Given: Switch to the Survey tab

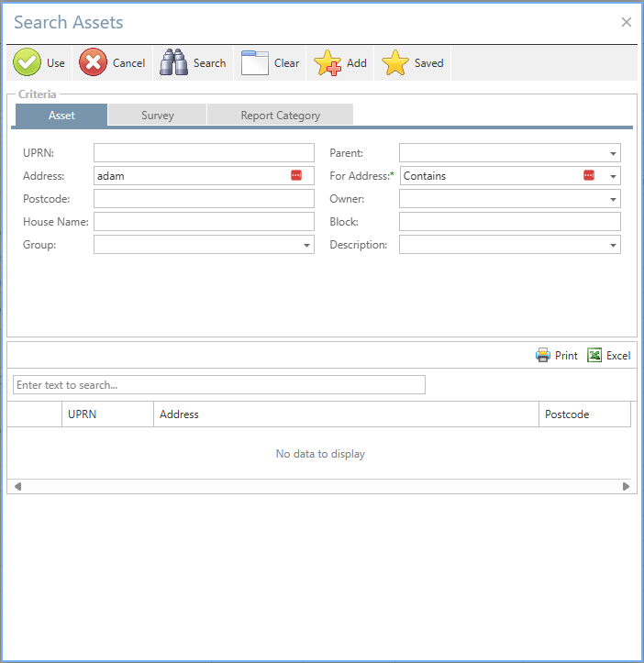Looking at the screenshot, I should coord(157,116).
